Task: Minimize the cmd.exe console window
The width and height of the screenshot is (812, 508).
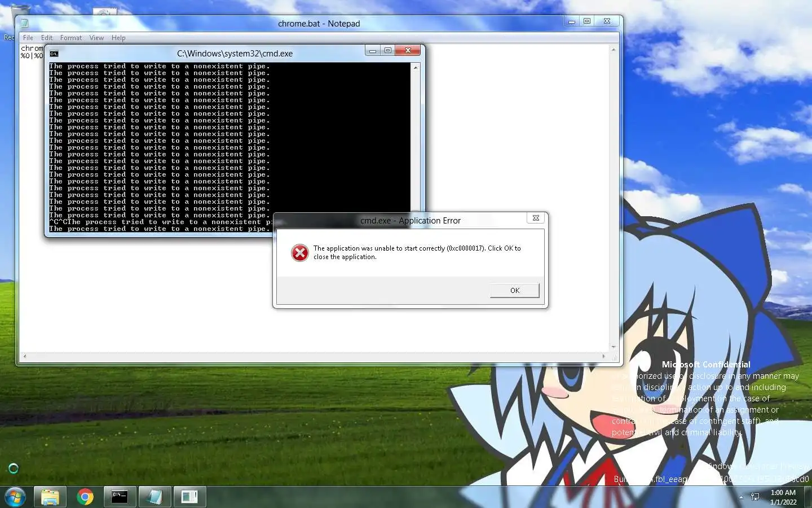Action: [372, 51]
